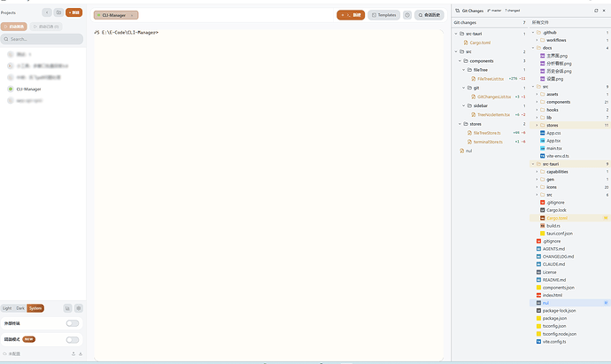Click the main.tsx file icon
The width and height of the screenshot is (611, 364).
[543, 149]
